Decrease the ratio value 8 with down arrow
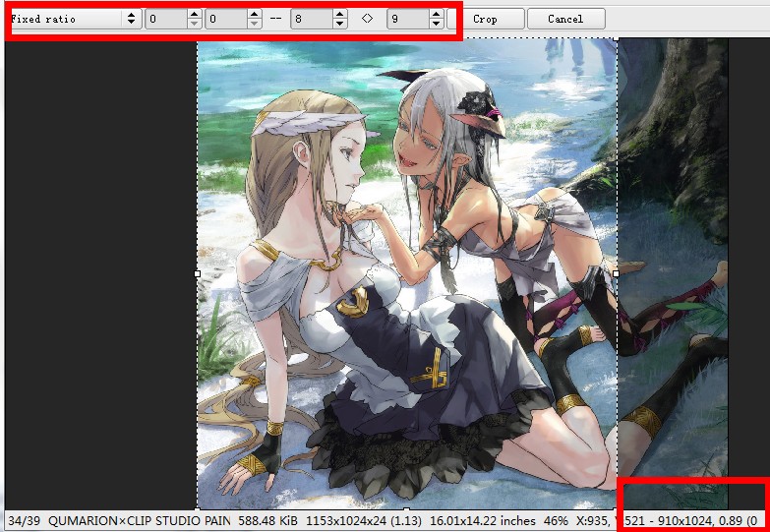This screenshot has width=770, height=532. point(340,24)
